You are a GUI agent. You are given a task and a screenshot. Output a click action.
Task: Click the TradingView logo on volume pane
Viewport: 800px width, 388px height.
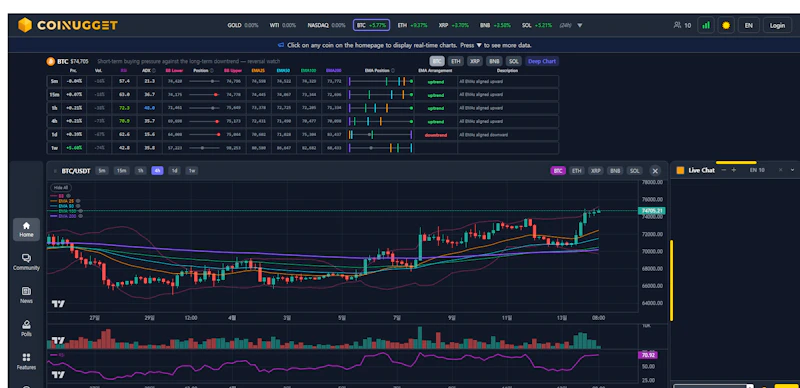[58, 341]
